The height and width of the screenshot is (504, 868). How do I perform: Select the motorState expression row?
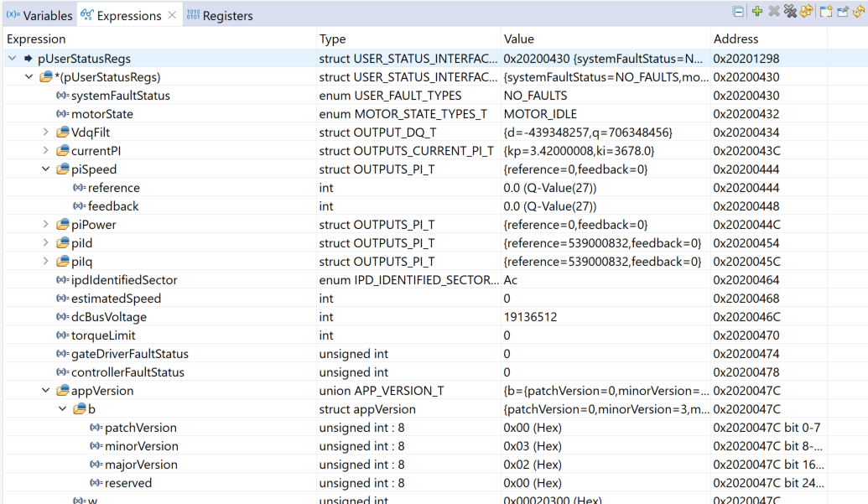pos(101,114)
